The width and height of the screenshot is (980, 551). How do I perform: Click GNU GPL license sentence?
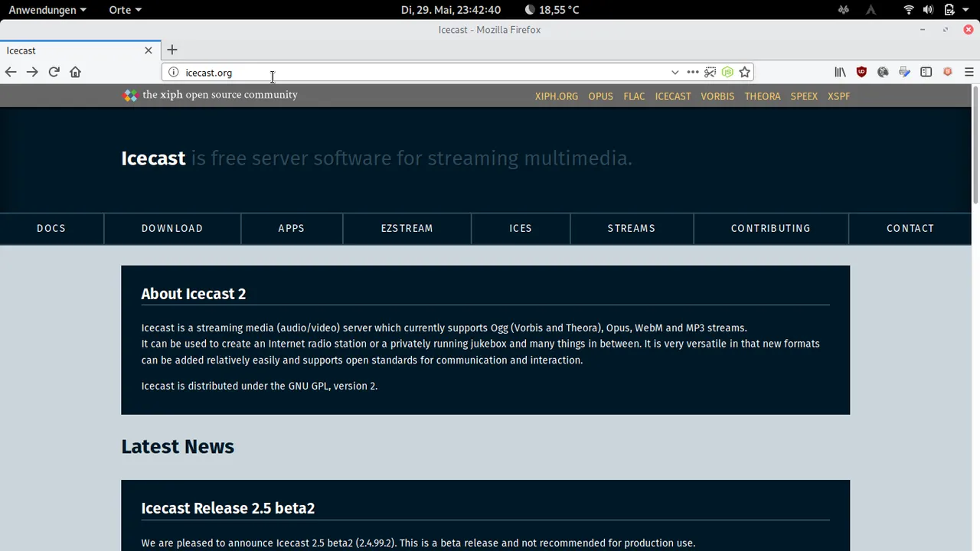[x=260, y=386]
